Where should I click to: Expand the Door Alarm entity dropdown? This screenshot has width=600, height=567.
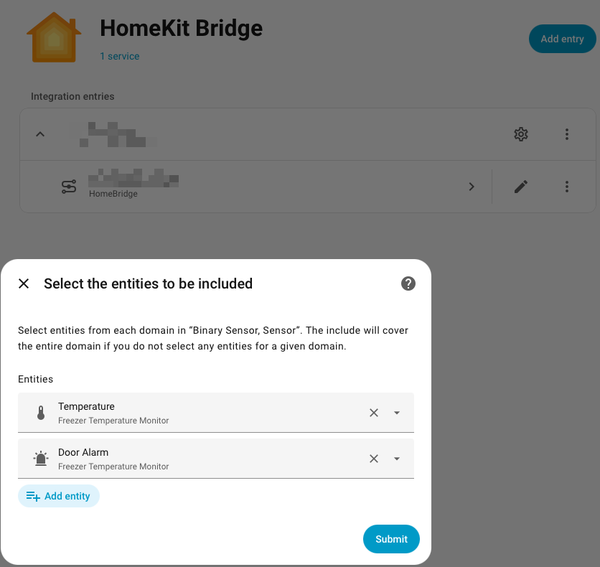(x=397, y=459)
